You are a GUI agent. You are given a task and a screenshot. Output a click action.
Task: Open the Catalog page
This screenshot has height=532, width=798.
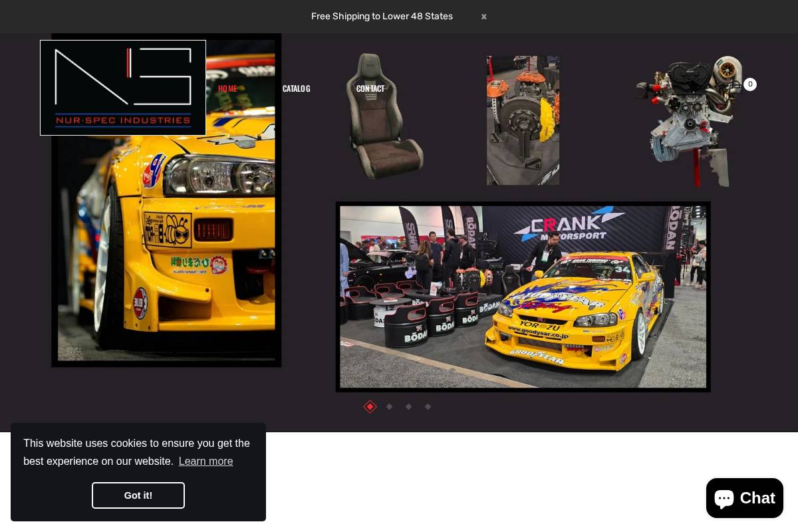click(x=296, y=88)
